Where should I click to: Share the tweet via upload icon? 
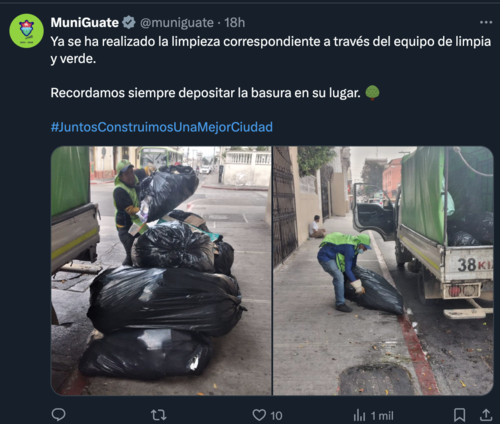pos(486,415)
